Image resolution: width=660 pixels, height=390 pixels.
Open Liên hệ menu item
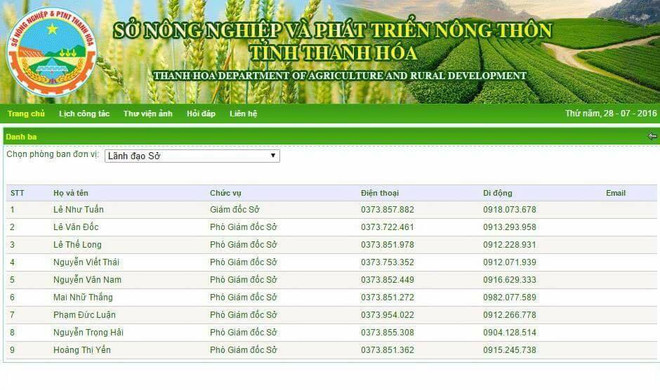point(243,114)
